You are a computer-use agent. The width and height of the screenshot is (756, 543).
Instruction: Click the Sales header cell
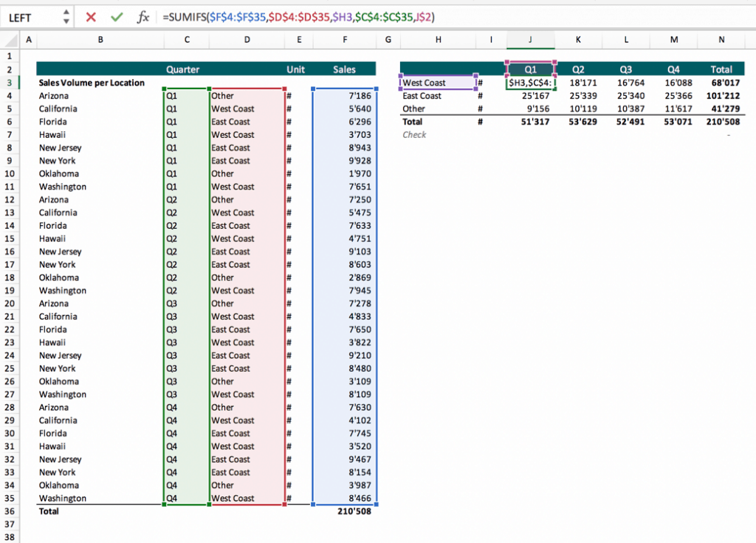(x=344, y=69)
